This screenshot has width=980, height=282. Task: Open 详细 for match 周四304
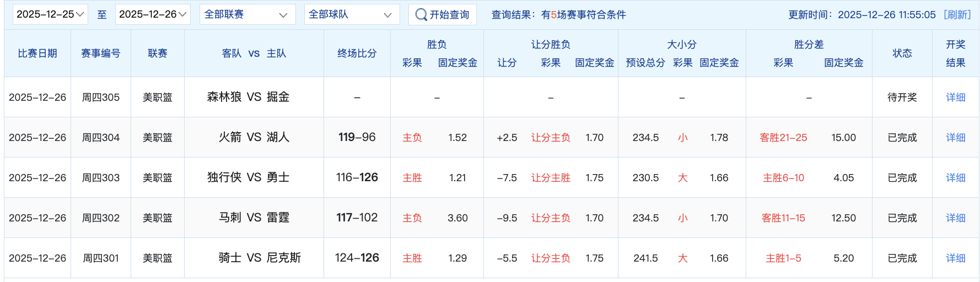pyautogui.click(x=955, y=138)
